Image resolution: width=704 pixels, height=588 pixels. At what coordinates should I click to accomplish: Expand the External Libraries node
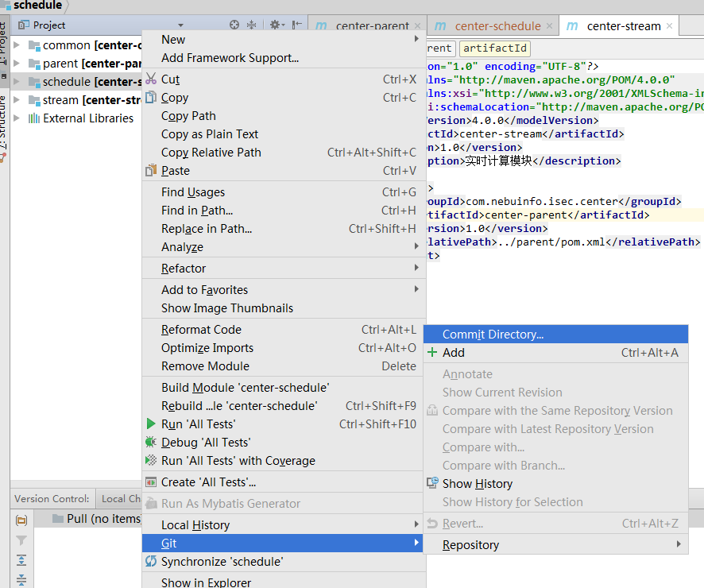click(x=17, y=118)
